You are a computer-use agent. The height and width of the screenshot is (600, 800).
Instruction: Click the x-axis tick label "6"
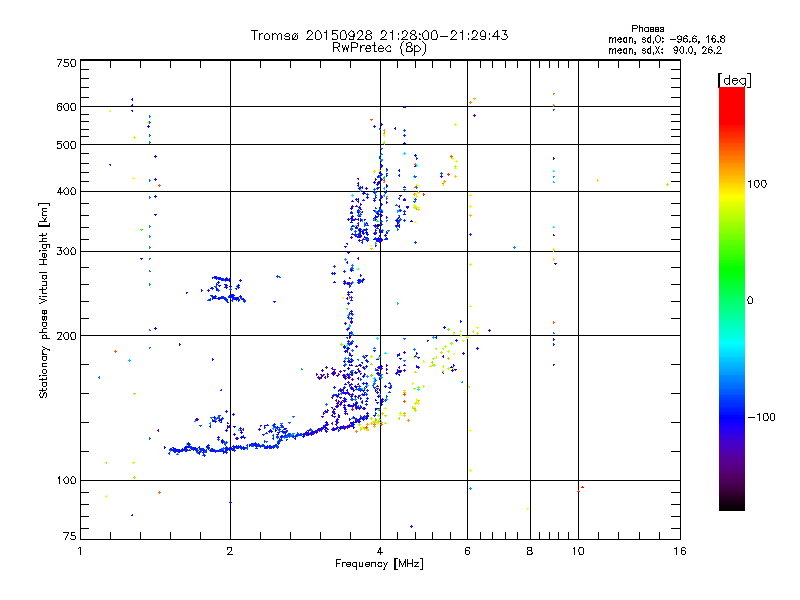click(x=467, y=551)
